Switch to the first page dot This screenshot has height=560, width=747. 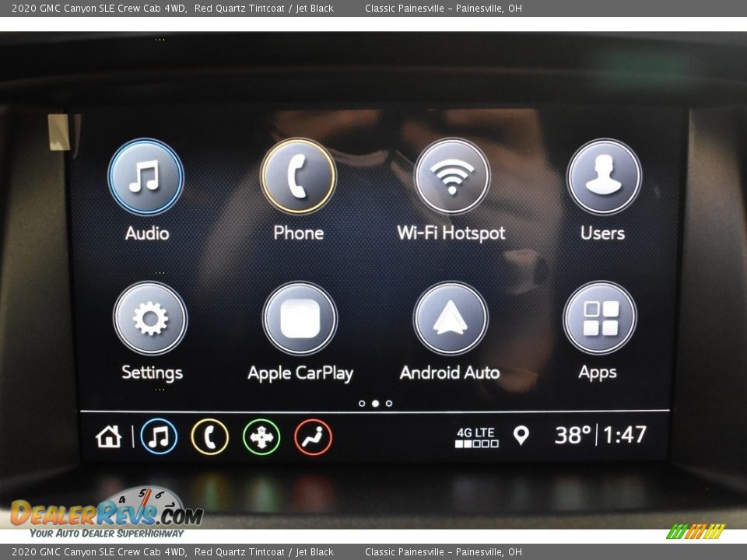(x=362, y=404)
